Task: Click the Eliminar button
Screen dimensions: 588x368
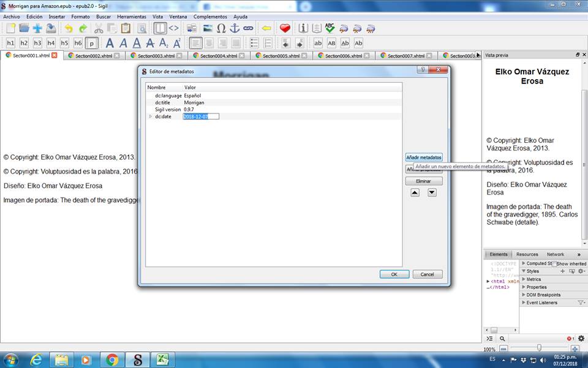Action: click(x=424, y=182)
